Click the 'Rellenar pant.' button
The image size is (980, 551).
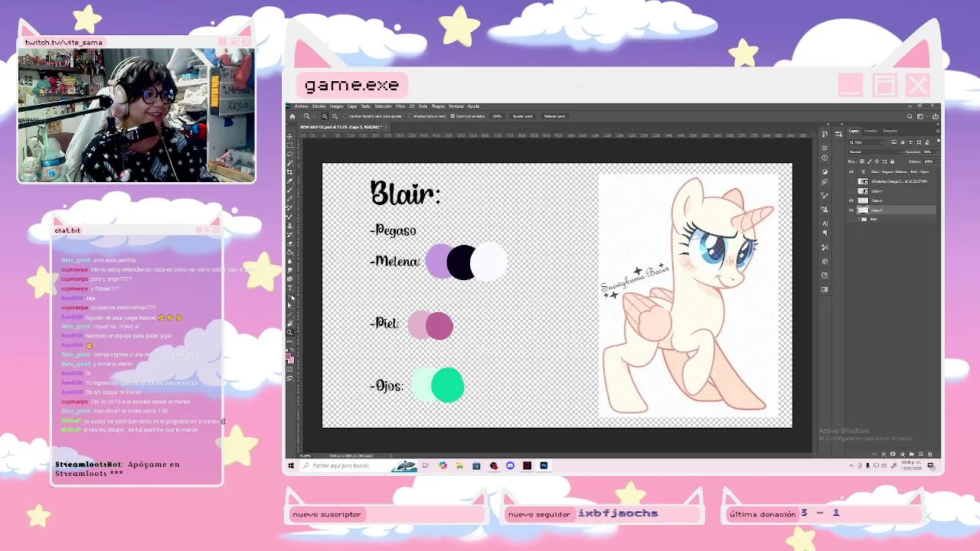[x=555, y=116]
